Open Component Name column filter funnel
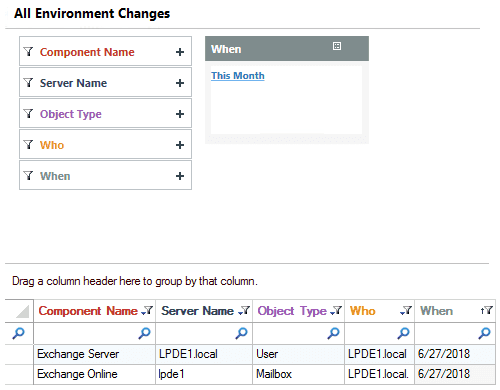Image resolution: width=500 pixels, height=390 pixels. click(147, 311)
